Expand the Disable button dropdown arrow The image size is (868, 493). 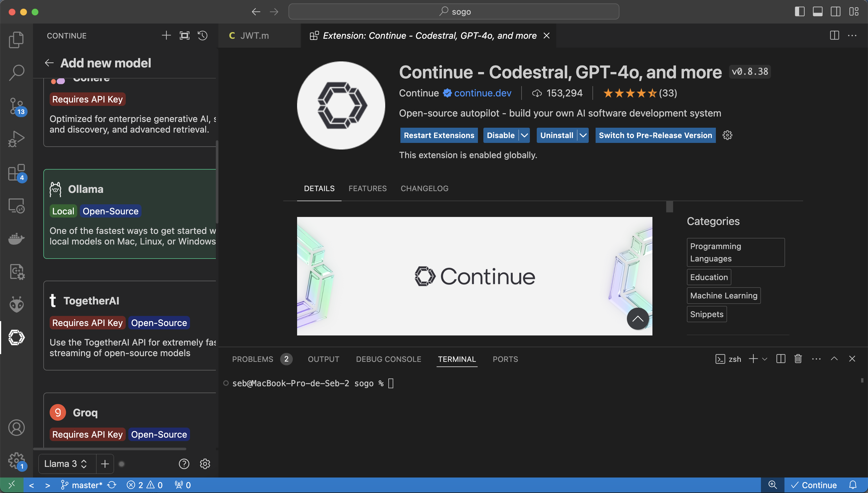pos(524,135)
